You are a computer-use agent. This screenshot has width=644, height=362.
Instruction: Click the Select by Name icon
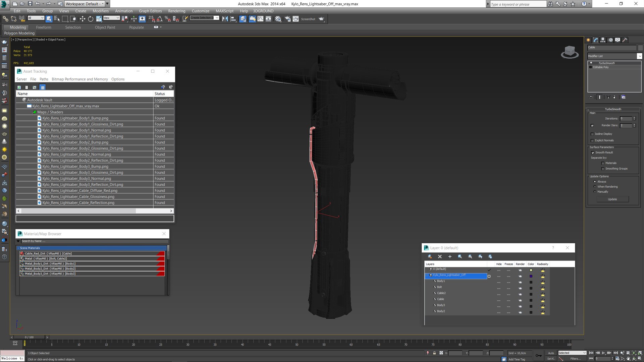click(x=57, y=19)
